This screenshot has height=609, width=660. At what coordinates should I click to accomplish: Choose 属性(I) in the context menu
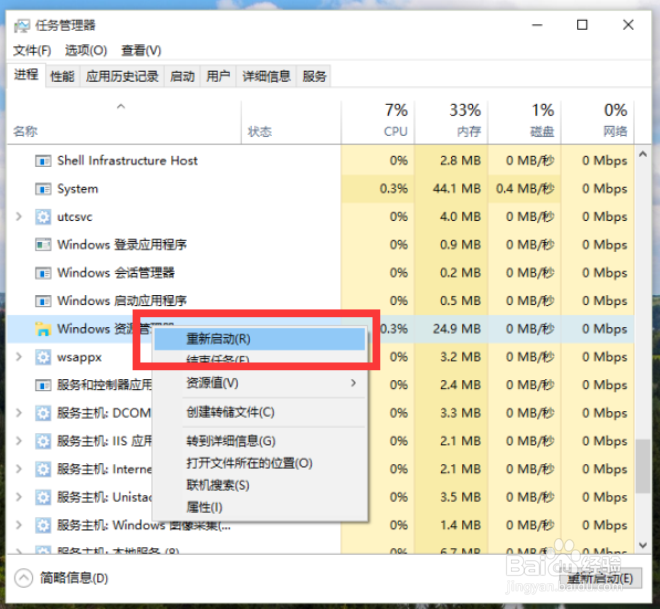click(260, 507)
